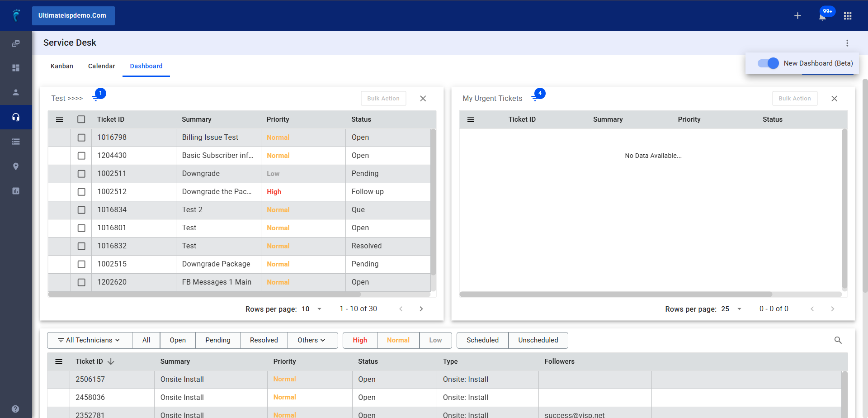This screenshot has width=868, height=418.
Task: Open the headset Service Desk sidebar icon
Action: pyautogui.click(x=16, y=117)
